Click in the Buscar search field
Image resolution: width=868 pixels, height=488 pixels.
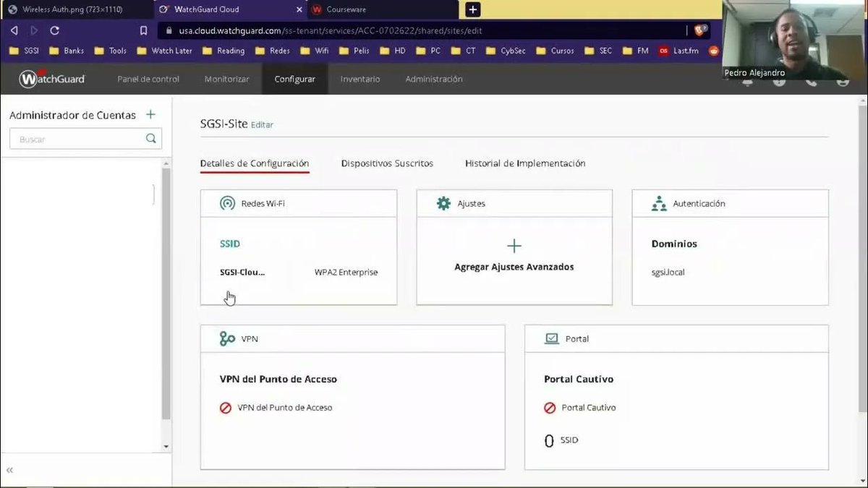(x=85, y=139)
